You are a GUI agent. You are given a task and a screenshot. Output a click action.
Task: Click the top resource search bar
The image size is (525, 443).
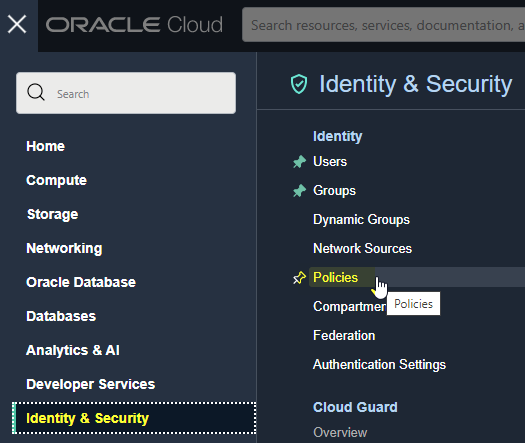(383, 25)
